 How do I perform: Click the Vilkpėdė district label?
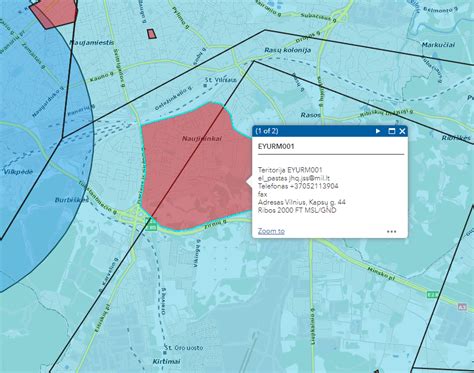point(19,172)
